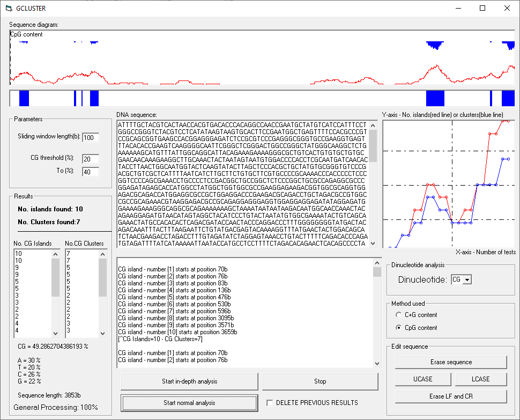This screenshot has width=520, height=420.
Task: Select the CpG content method radio button
Action: [x=398, y=327]
